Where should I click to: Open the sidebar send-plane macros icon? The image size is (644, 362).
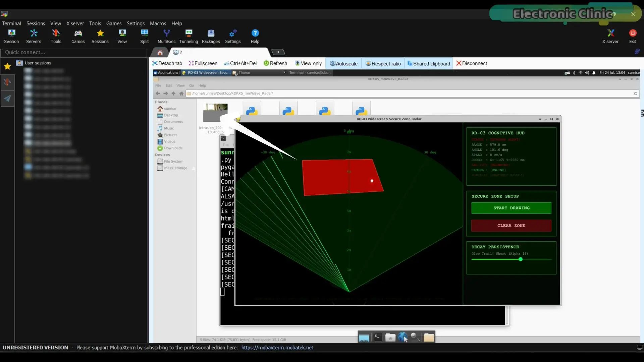[x=7, y=98]
